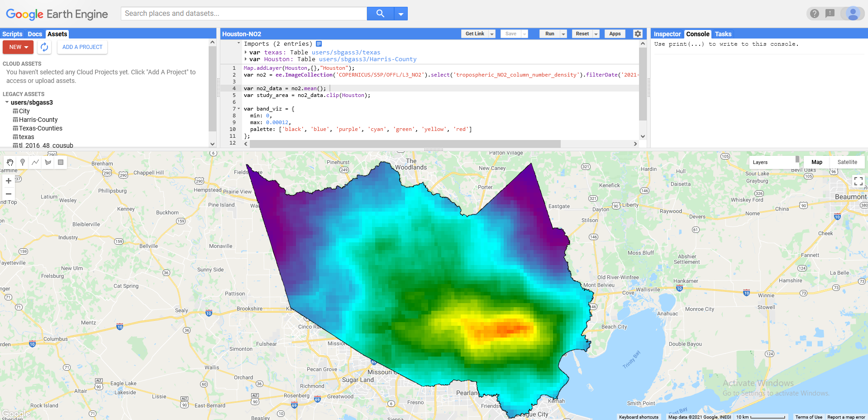Screen dimensions: 868x420
Task: Expand the texas Table import entry
Action: click(x=246, y=52)
